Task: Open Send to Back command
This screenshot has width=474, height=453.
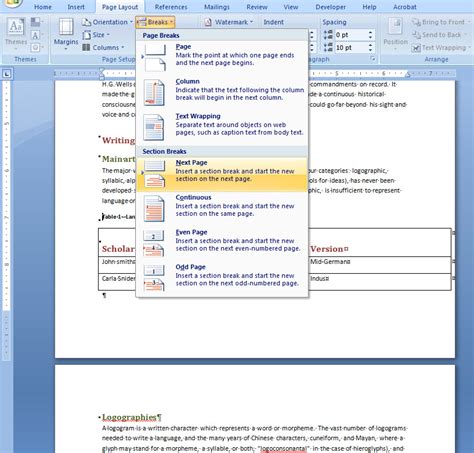Action: click(439, 35)
